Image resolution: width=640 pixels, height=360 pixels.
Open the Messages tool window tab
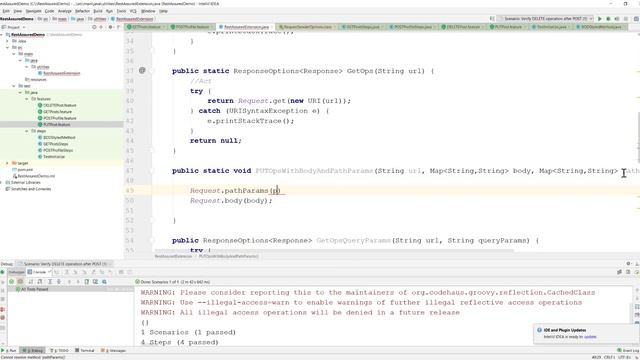113,351
